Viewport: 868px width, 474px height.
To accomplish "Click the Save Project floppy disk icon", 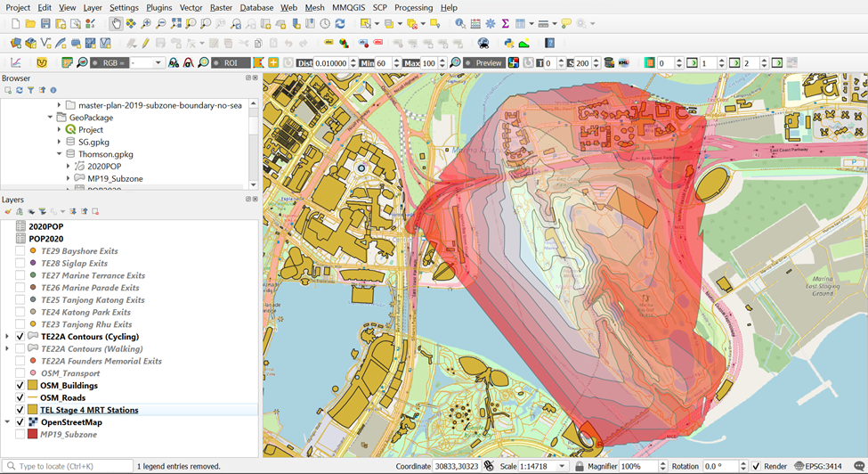I will 46,24.
